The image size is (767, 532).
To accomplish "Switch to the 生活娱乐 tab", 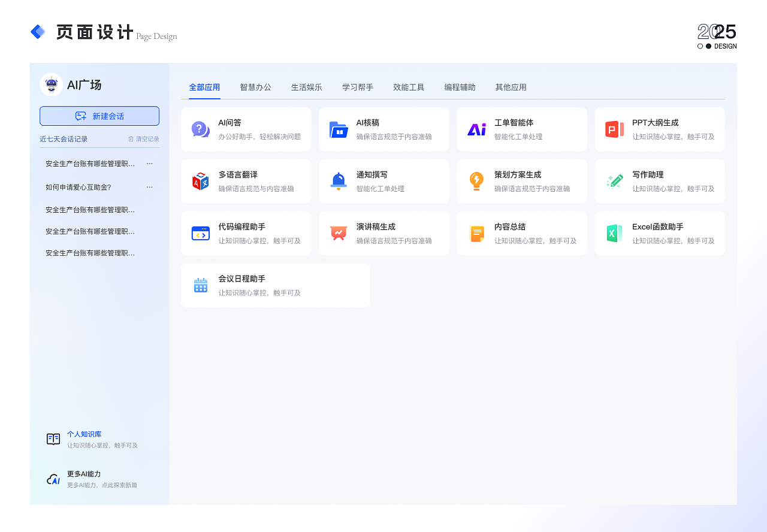I will pos(307,87).
